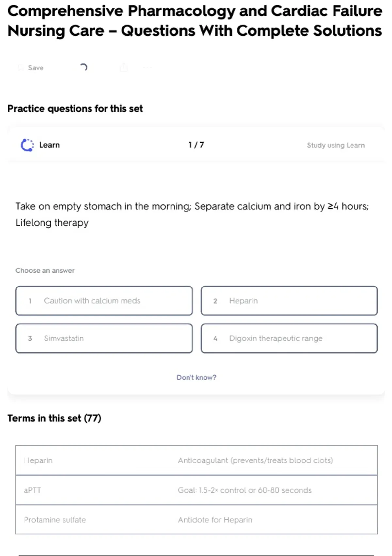
Task: Select answer 2 Heparin
Action: pyautogui.click(x=289, y=301)
